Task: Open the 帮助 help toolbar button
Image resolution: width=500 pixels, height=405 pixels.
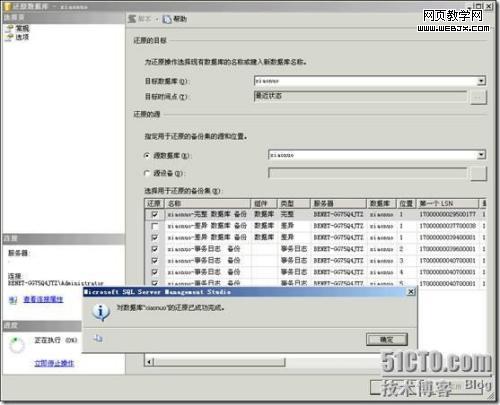Action: coord(175,19)
